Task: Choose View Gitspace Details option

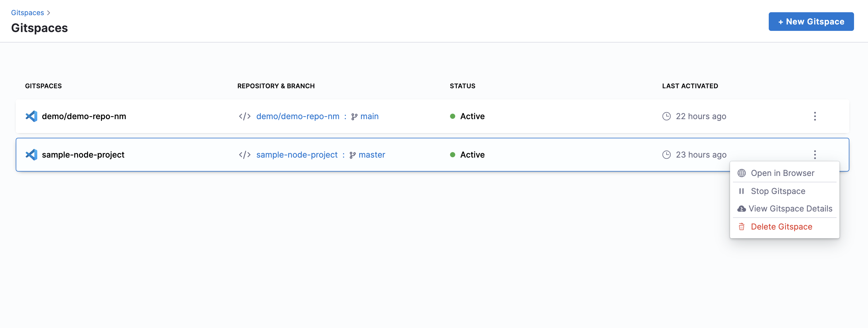Action: point(790,209)
